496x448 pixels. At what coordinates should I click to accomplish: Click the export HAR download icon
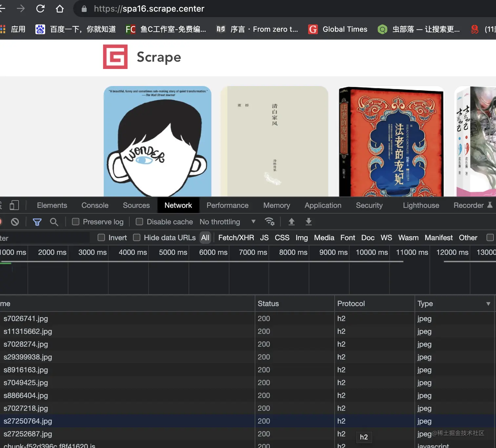(x=309, y=222)
